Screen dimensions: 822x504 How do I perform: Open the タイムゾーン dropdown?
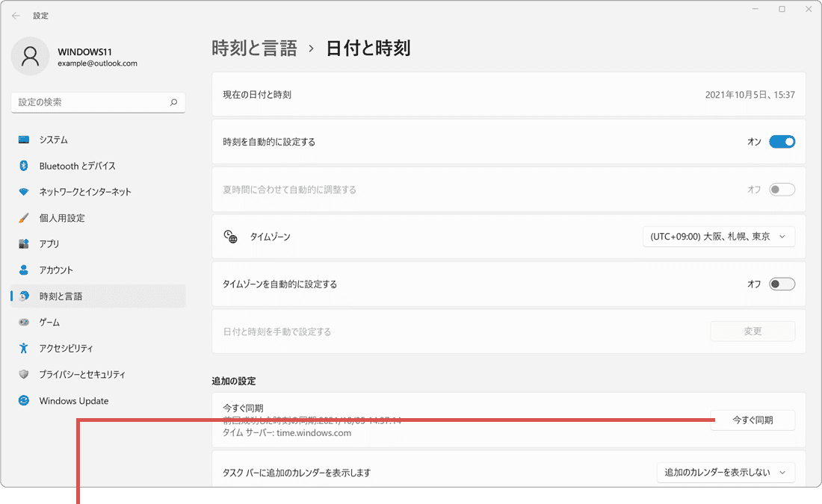pos(718,236)
